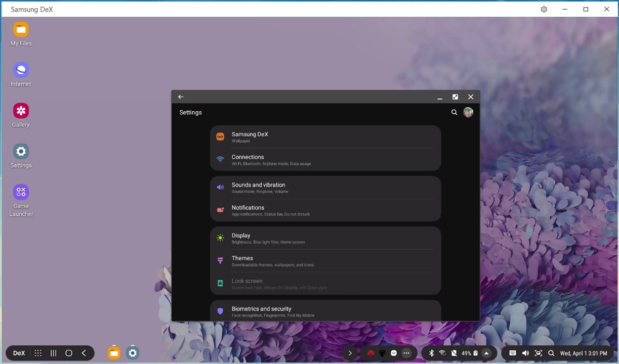619x364 pixels.
Task: Open Themes settings
Action: pyautogui.click(x=325, y=261)
